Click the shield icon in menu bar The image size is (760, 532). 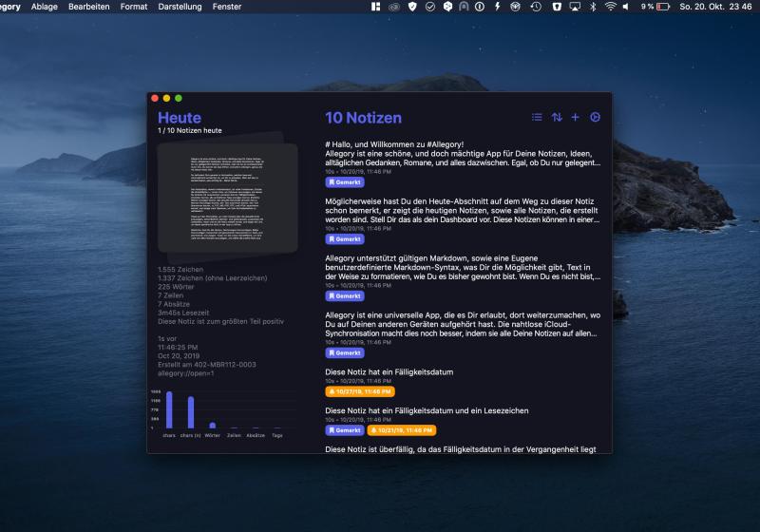(x=412, y=7)
